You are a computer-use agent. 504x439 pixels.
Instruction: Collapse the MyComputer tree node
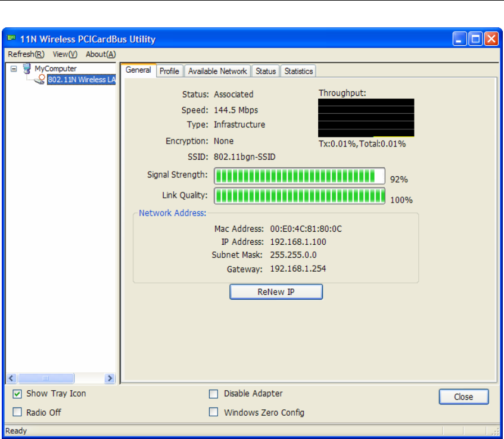(x=14, y=69)
